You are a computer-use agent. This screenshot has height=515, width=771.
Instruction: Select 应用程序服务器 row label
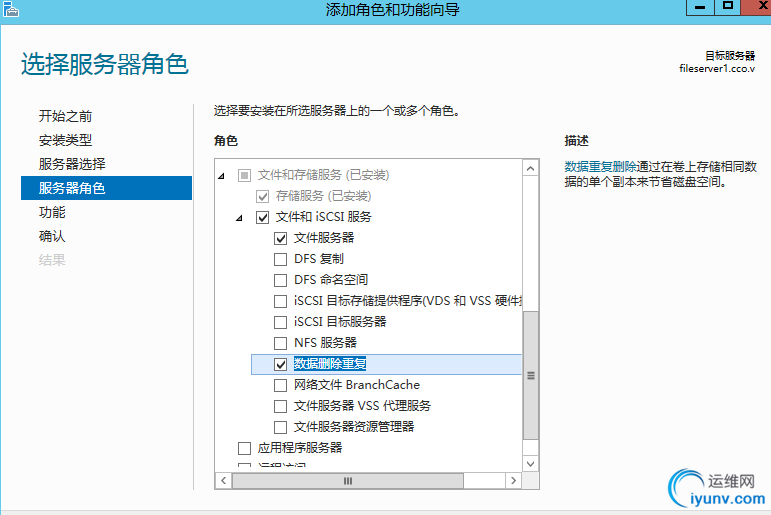tap(300, 448)
